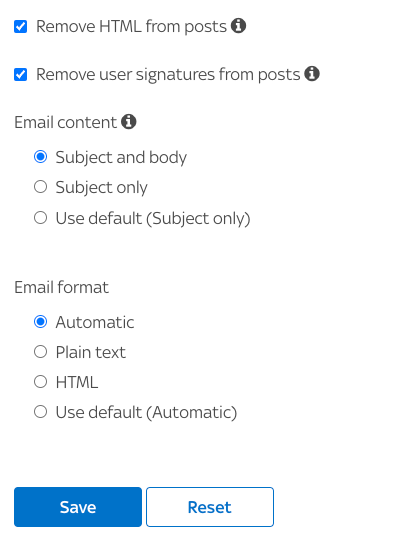Select the Automatic email format radio button

pyautogui.click(x=40, y=322)
